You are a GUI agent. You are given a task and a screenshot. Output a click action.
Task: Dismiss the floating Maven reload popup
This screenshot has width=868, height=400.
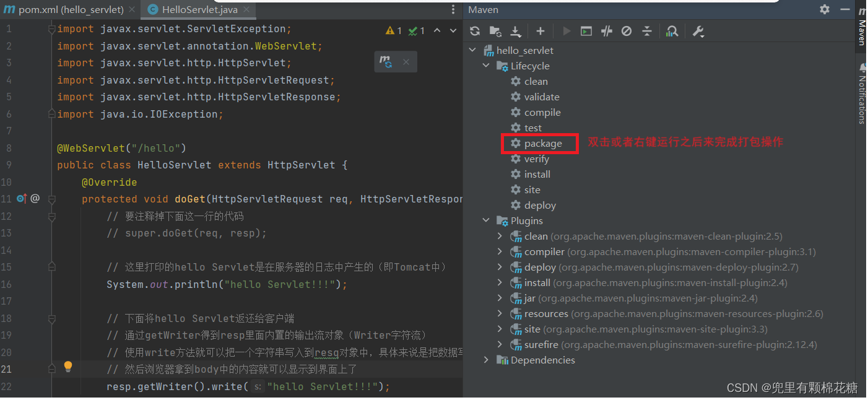[x=406, y=62]
